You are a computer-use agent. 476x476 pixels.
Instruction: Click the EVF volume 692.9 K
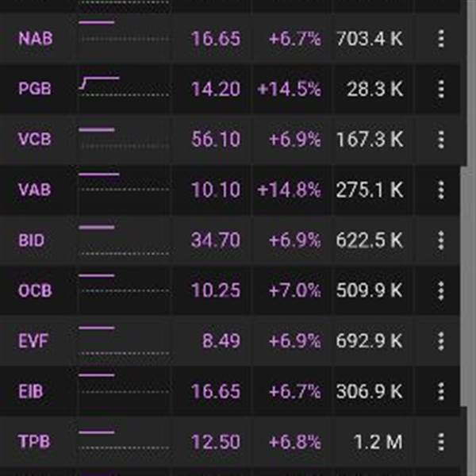click(370, 341)
